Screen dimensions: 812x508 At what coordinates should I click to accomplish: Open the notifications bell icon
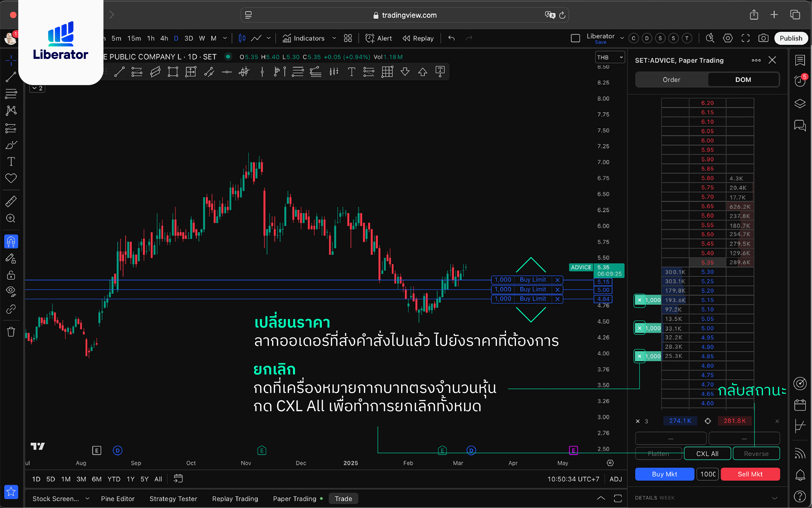coord(800,475)
